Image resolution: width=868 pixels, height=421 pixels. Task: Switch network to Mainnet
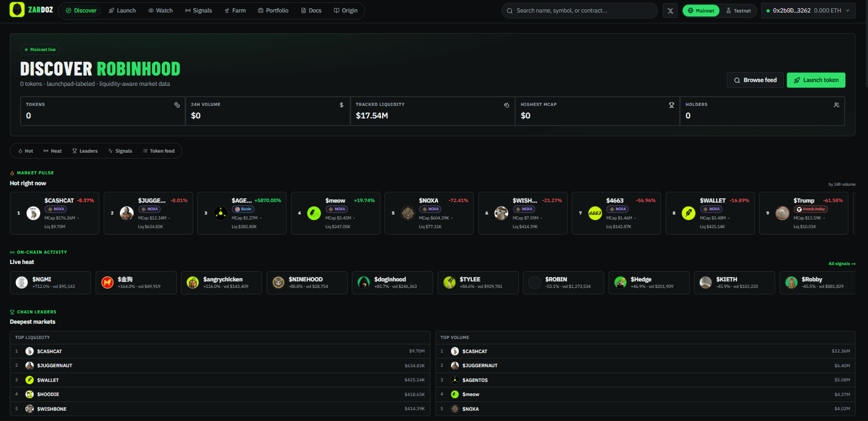coord(701,10)
